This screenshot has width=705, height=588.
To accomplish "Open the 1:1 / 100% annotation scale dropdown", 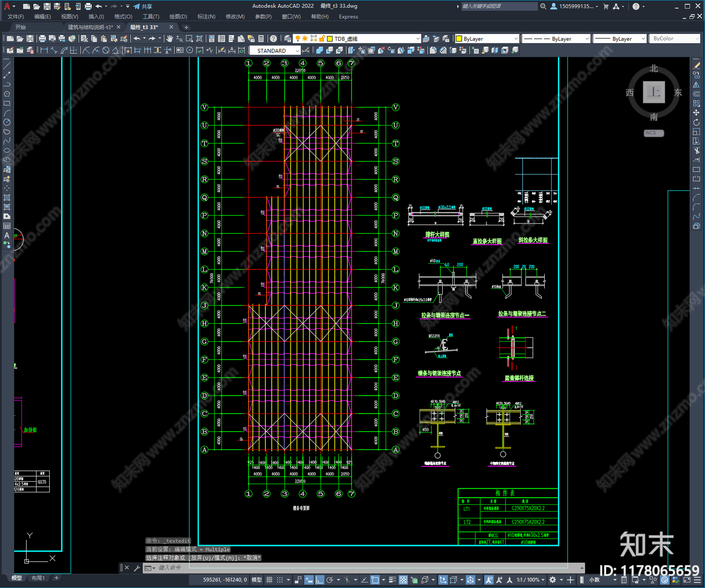I will pos(531,580).
